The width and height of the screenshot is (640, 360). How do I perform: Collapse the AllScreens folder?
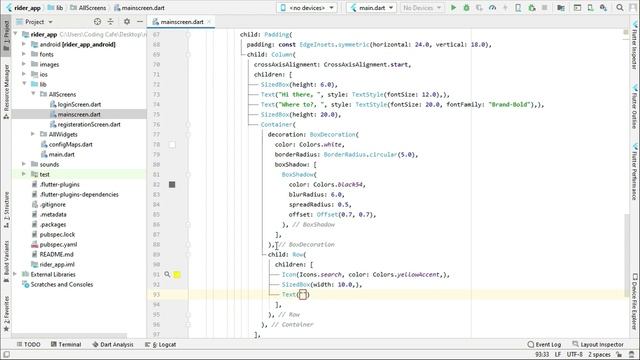tap(33, 94)
